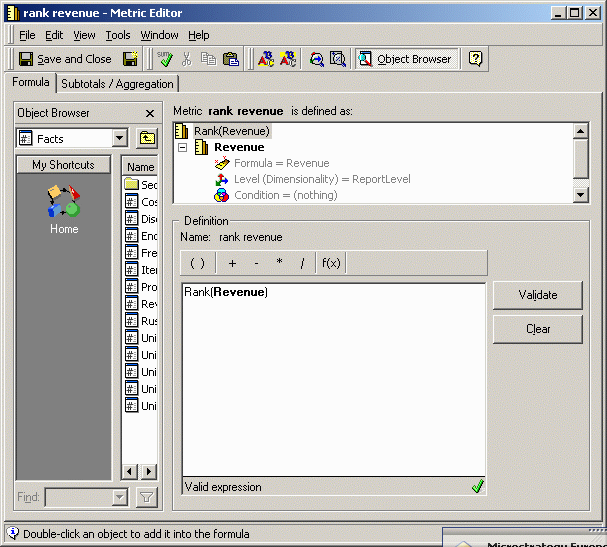Select the 'Dis' fact in object list

pos(141,219)
